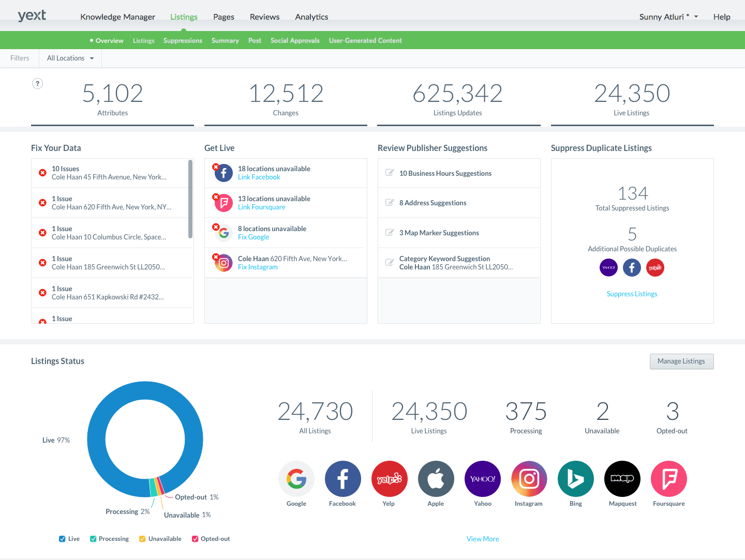
Task: Open the Sunny Atluri account menu
Action: pyautogui.click(x=668, y=17)
